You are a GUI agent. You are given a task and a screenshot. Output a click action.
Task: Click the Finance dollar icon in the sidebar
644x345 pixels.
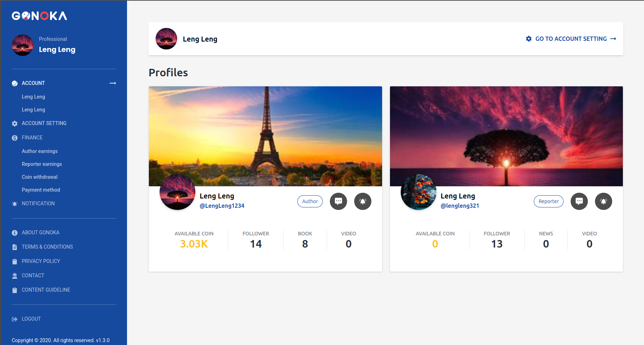15,138
